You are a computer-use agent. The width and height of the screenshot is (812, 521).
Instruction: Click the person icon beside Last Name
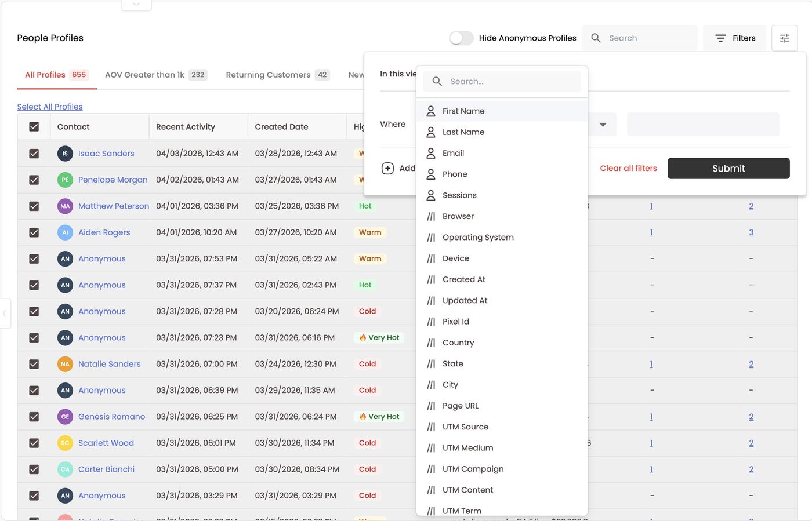pyautogui.click(x=431, y=132)
